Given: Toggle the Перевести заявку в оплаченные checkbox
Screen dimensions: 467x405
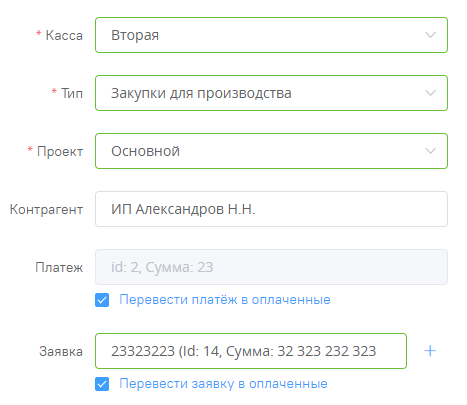Looking at the screenshot, I should (x=102, y=384).
